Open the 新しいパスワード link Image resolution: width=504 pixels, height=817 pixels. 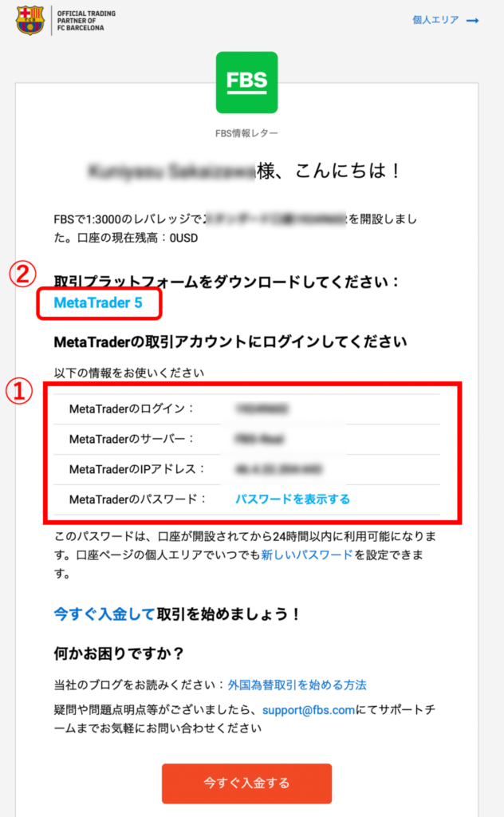coord(307,555)
